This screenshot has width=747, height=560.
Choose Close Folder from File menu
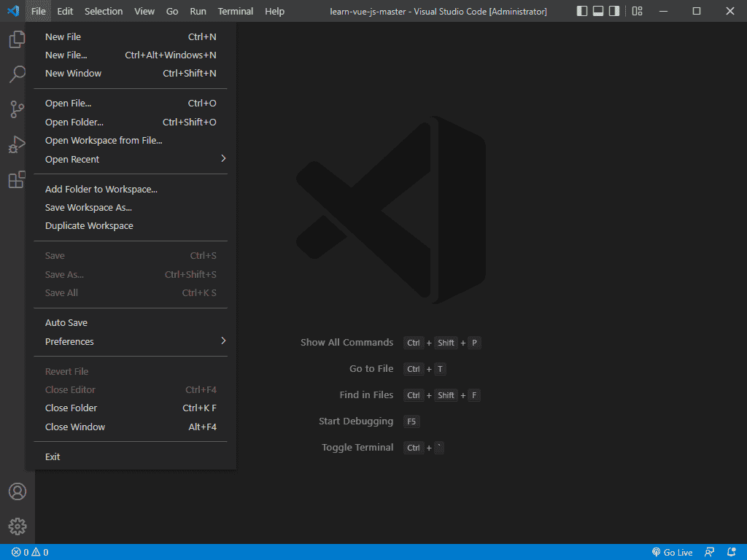131,408
